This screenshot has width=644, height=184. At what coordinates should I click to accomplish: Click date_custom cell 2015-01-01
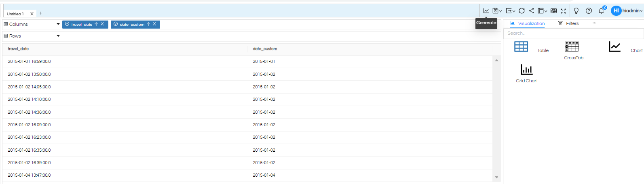click(x=264, y=62)
